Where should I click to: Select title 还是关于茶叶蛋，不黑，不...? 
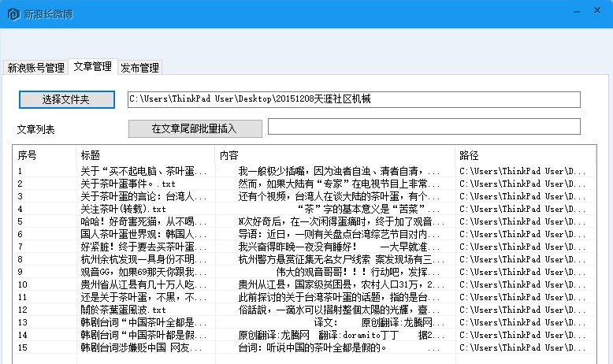143,297
